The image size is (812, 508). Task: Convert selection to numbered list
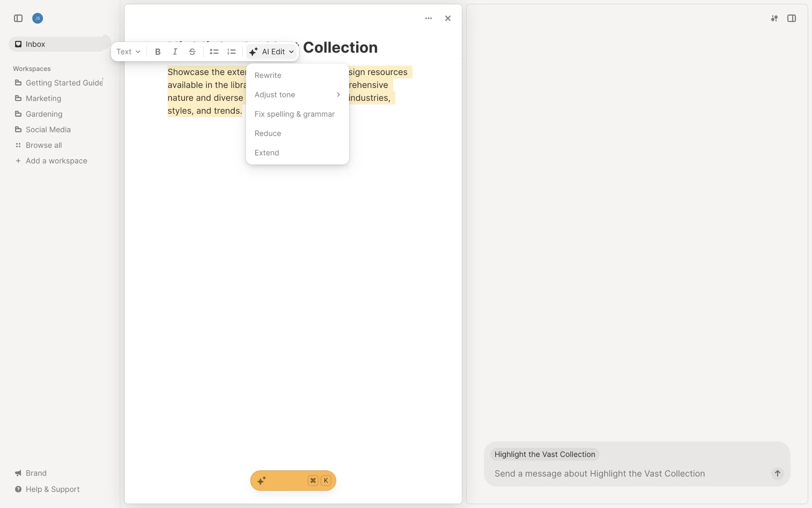pyautogui.click(x=231, y=52)
